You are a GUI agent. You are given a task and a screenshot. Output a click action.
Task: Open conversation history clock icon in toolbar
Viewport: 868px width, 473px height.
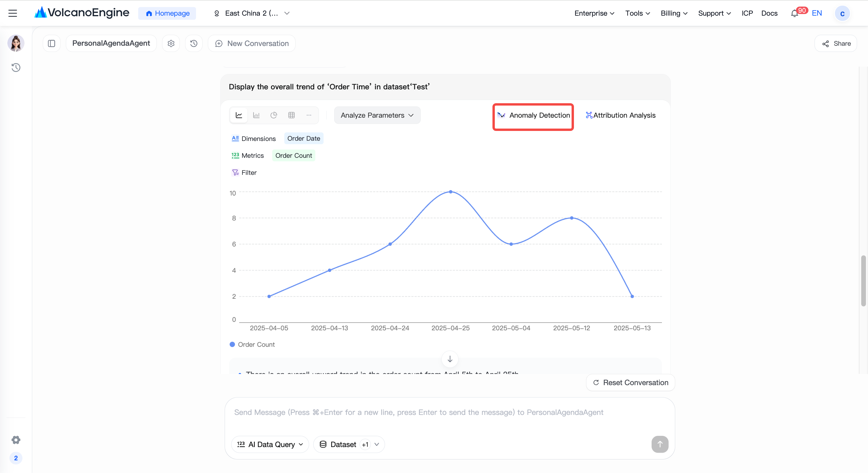point(194,43)
